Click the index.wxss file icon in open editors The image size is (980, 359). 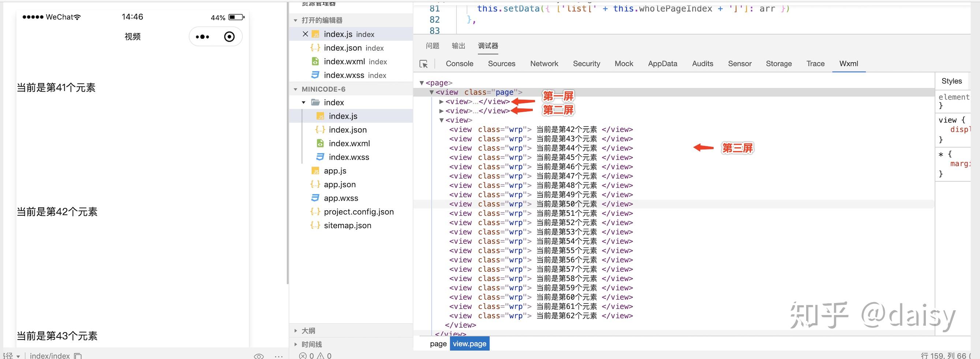pyautogui.click(x=315, y=75)
